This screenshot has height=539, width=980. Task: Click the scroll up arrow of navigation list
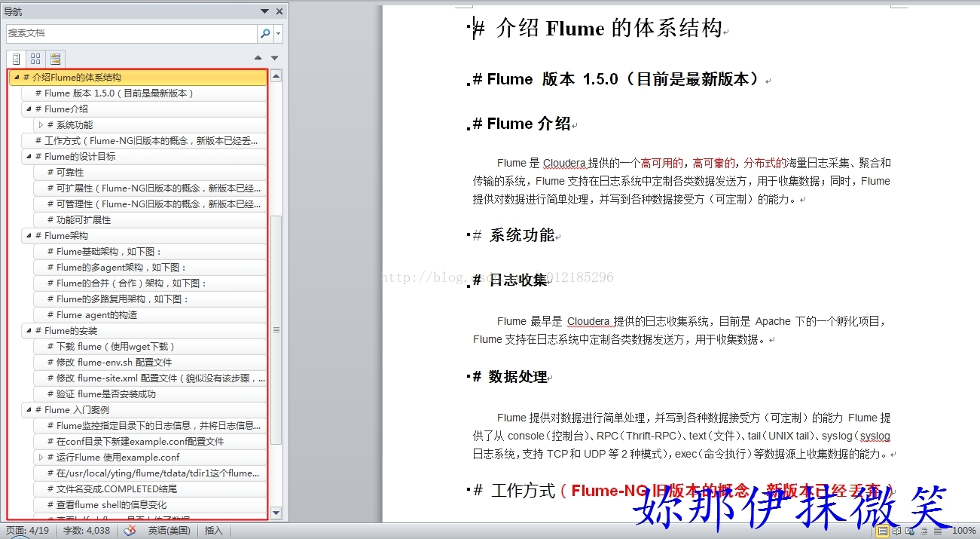[x=276, y=76]
